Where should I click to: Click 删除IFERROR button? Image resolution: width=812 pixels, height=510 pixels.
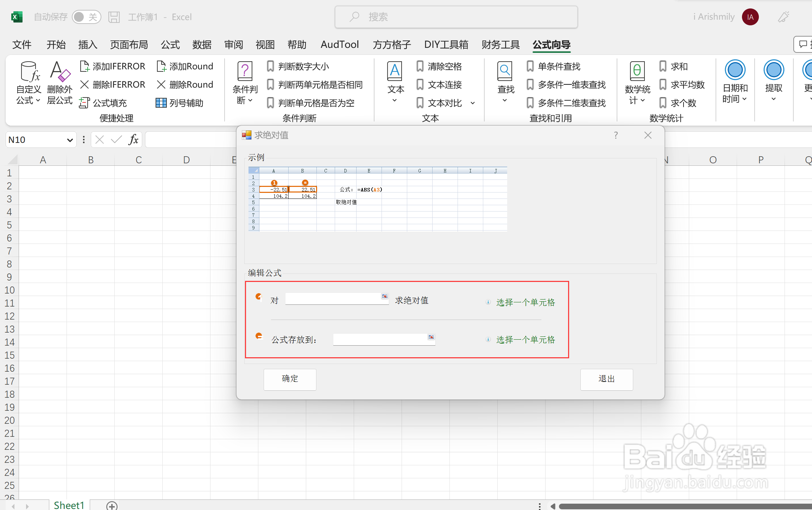tap(113, 84)
